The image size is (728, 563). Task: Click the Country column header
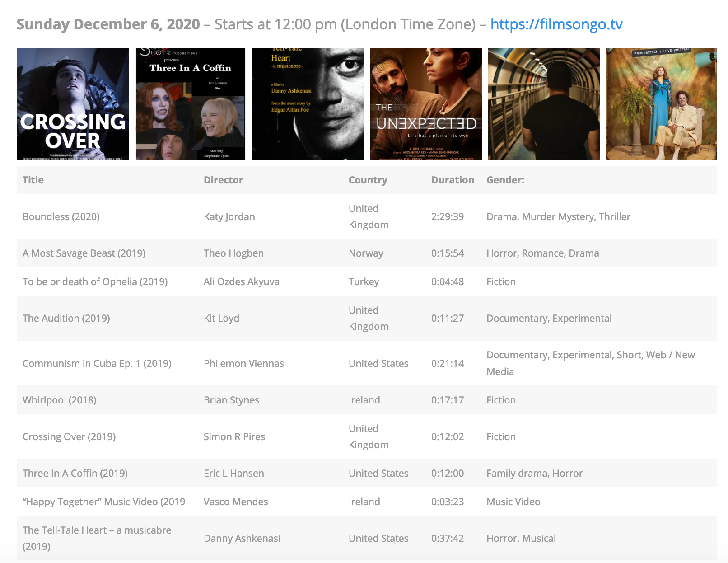tap(368, 180)
